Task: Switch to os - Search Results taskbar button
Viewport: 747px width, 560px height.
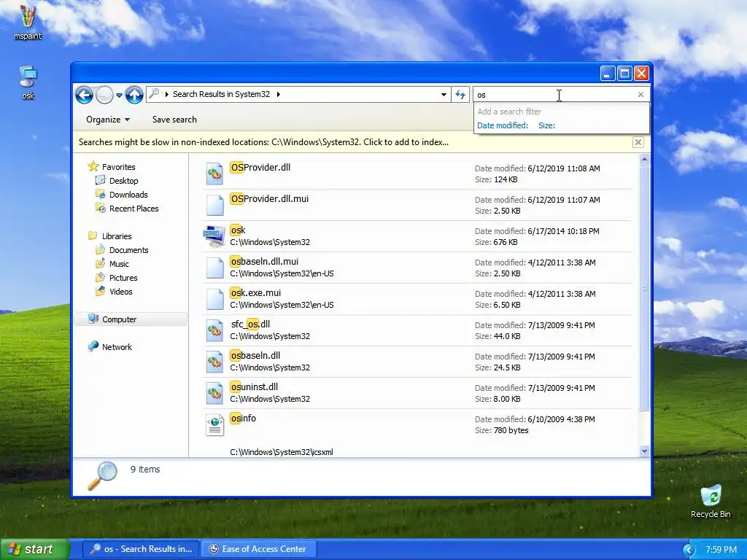Action: (141, 549)
